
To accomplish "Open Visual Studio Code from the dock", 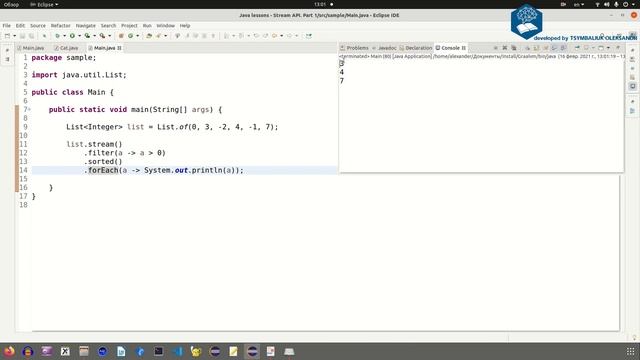I will tap(178, 351).
